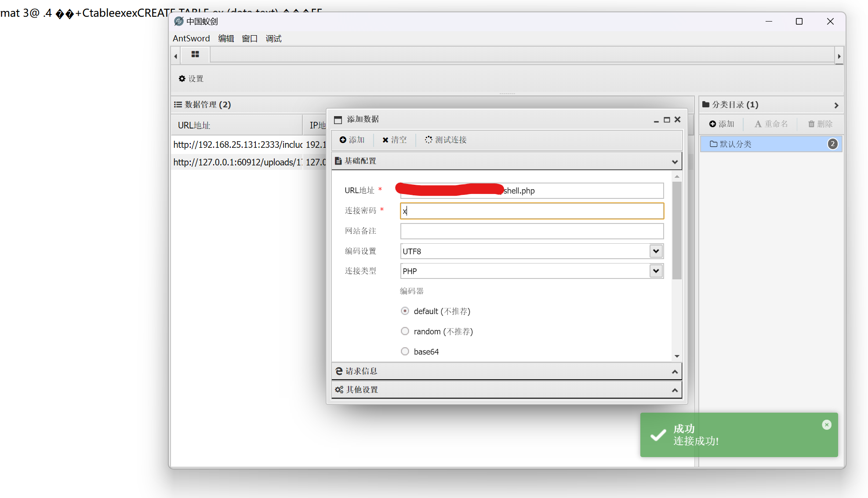Screen dimensions: 868x498
Task: Click 清空 clear form button
Action: coord(394,140)
